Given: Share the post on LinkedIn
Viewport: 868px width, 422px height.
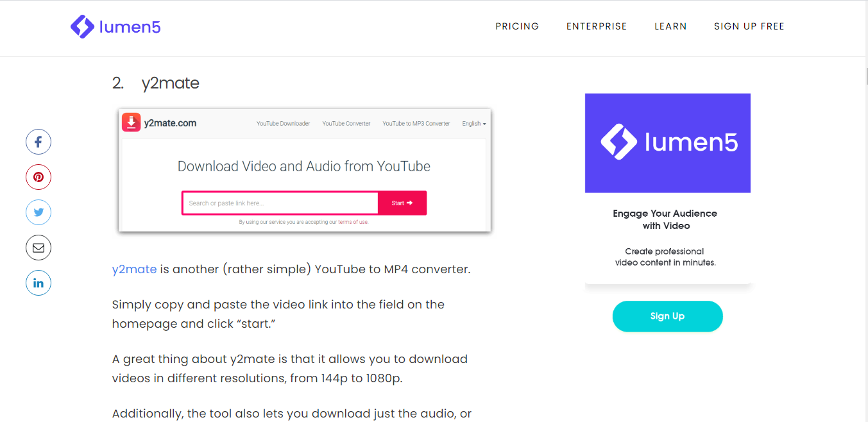Looking at the screenshot, I should (38, 283).
